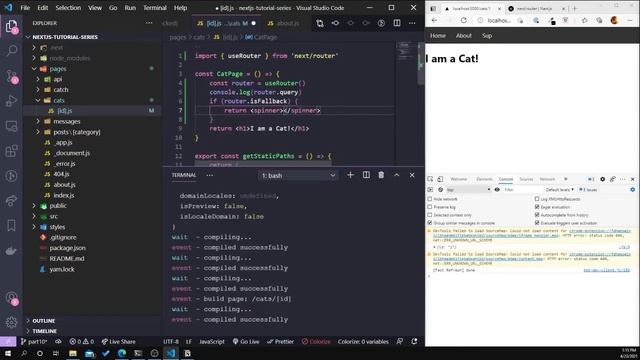Image resolution: width=640 pixels, height=360 pixels.
Task: Open the Explorer view in activity bar
Action: point(11,27)
